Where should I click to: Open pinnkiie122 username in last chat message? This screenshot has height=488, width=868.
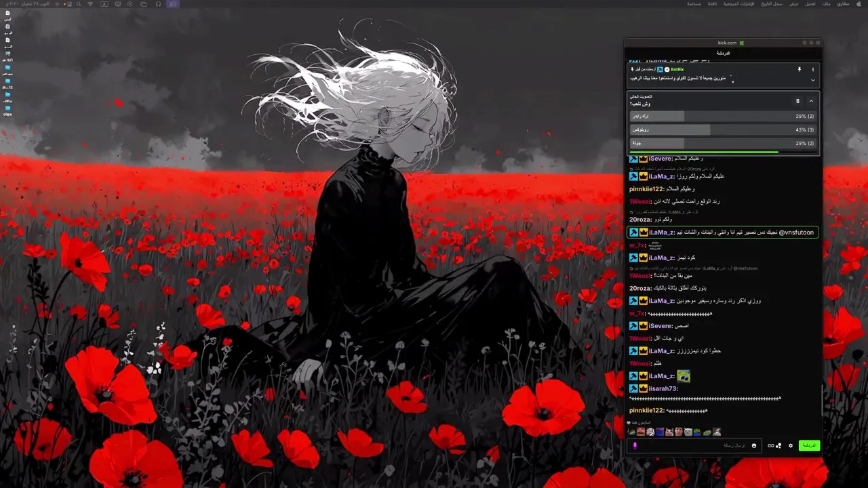pyautogui.click(x=647, y=411)
